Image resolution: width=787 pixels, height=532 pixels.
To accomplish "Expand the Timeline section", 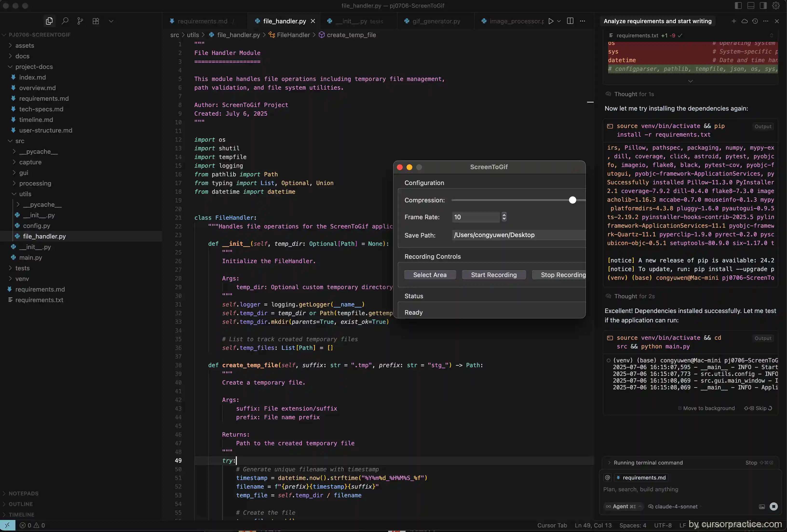I will [21, 514].
